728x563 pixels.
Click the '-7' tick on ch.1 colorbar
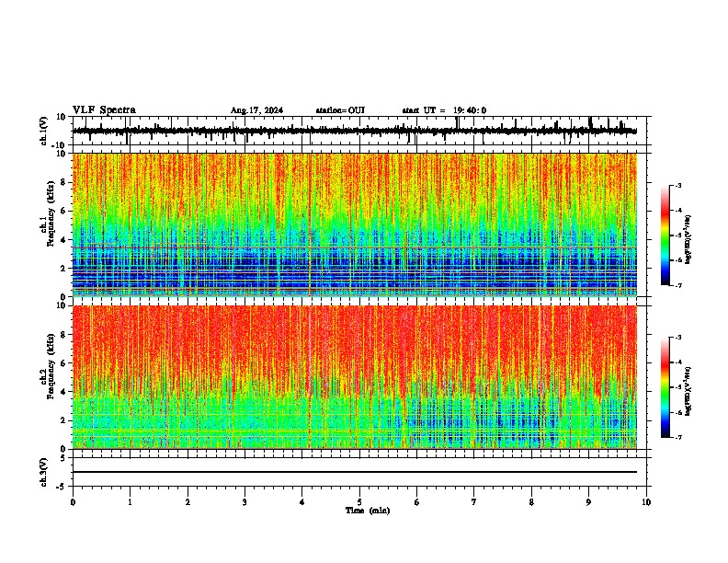coord(678,285)
